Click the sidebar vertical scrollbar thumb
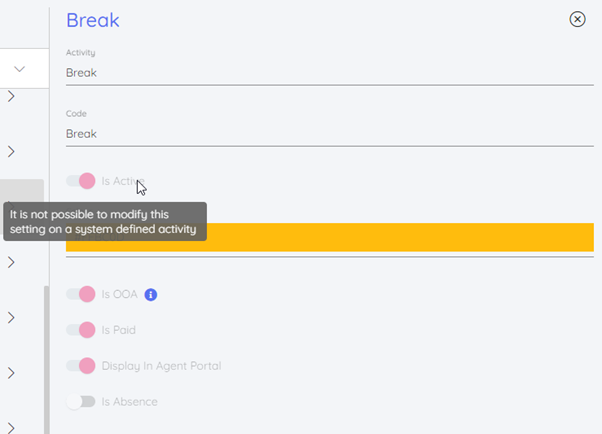The image size is (602, 434). click(45, 360)
